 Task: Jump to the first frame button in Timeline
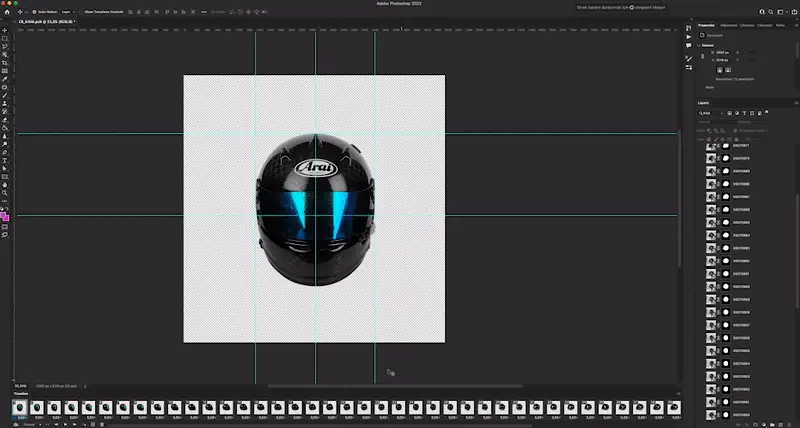coord(47,424)
